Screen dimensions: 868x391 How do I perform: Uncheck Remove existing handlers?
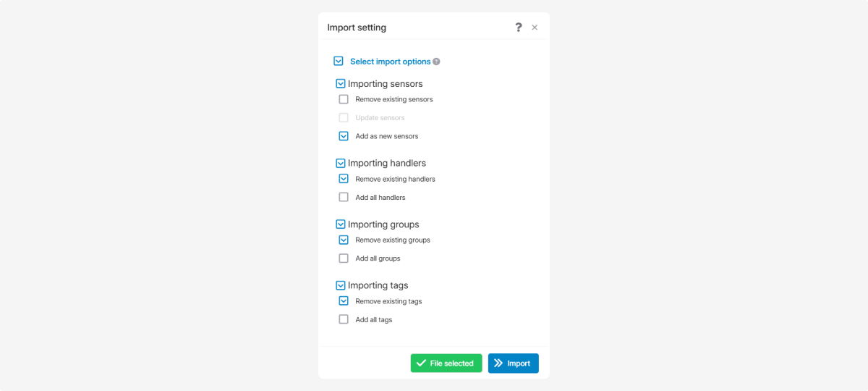344,179
